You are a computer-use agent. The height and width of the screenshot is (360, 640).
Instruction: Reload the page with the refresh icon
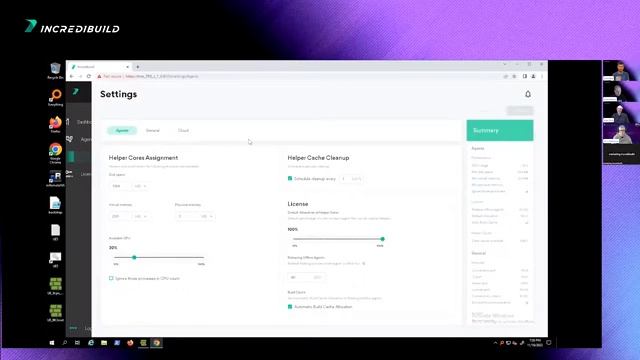coord(89,76)
